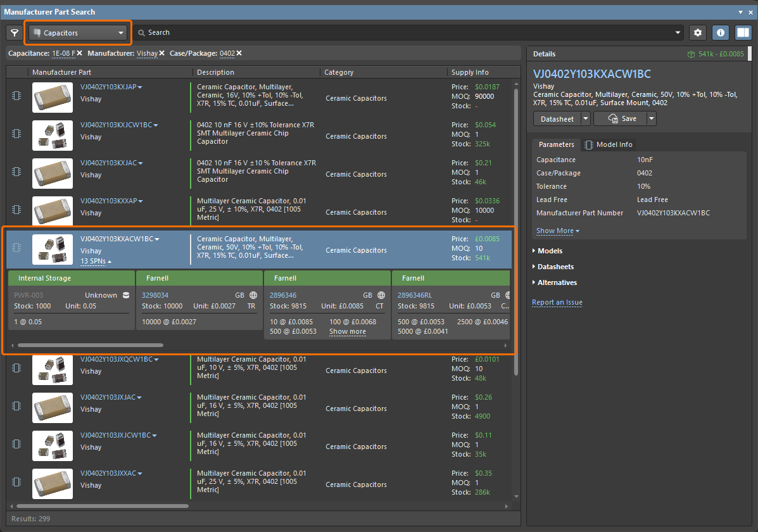Click the Report an Issue link
Screen dimensions: 758x532
557,303
